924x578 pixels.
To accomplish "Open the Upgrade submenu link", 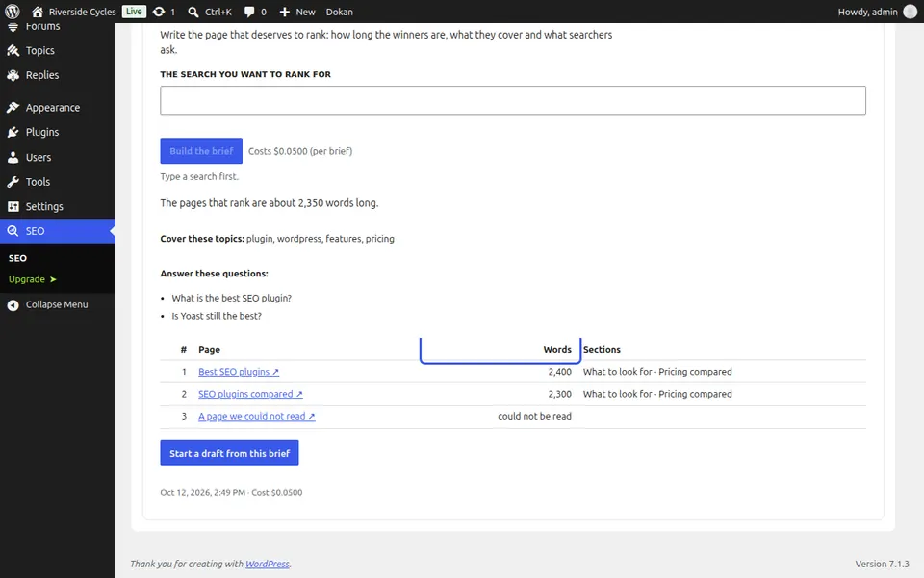I will point(33,279).
